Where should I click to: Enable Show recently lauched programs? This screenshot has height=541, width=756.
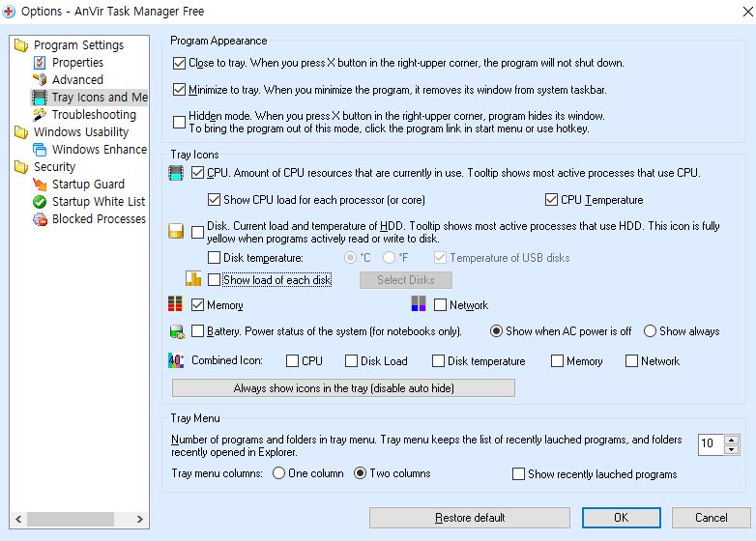point(519,474)
